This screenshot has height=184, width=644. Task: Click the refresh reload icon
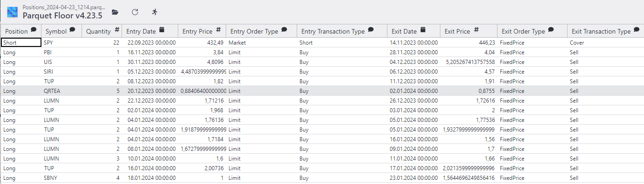[135, 12]
